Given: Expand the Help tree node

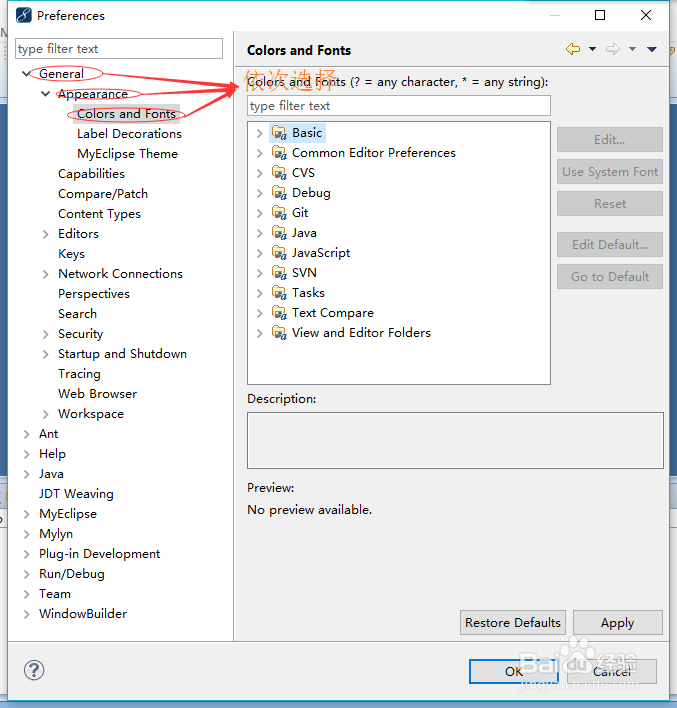Looking at the screenshot, I should click(x=26, y=454).
